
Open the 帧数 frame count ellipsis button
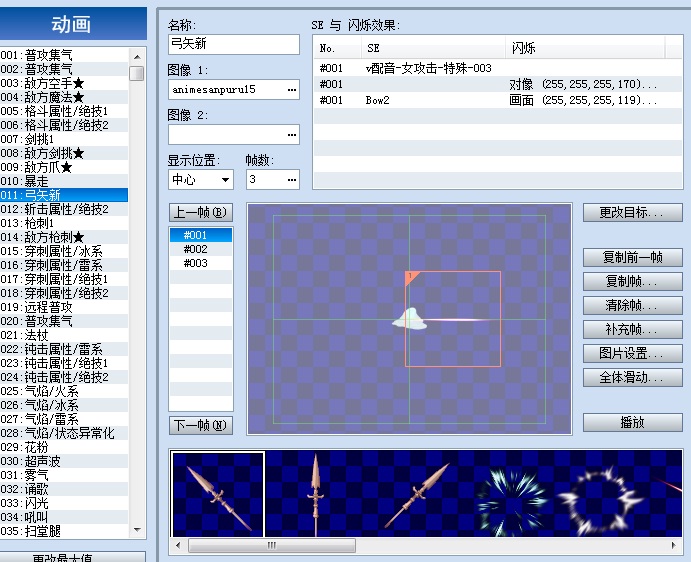click(x=292, y=179)
